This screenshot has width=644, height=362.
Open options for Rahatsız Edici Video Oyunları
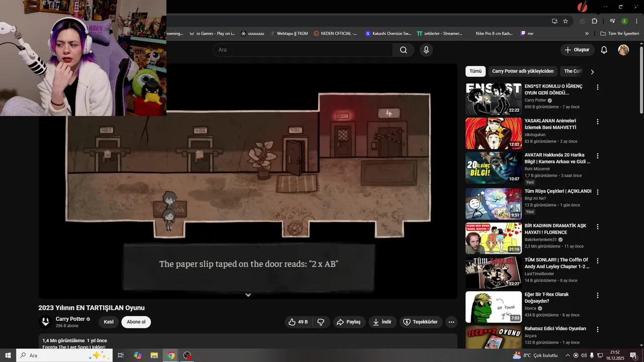point(598,329)
